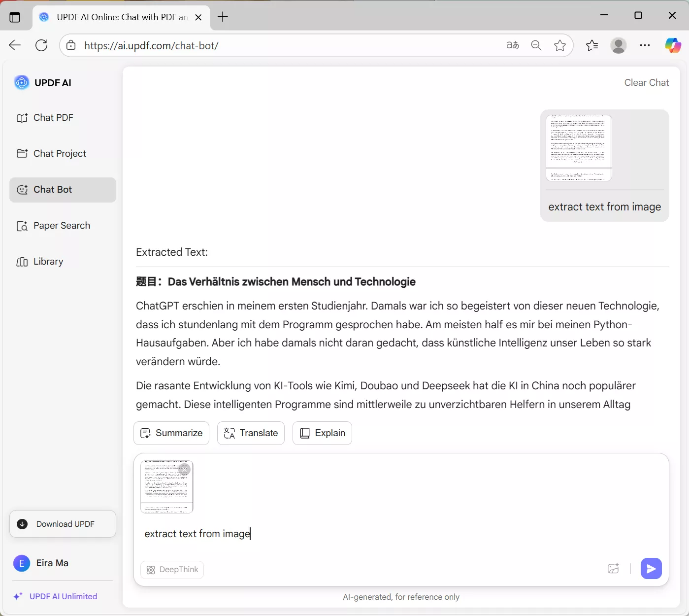
Task: Remove the attached image from the input
Action: click(185, 469)
